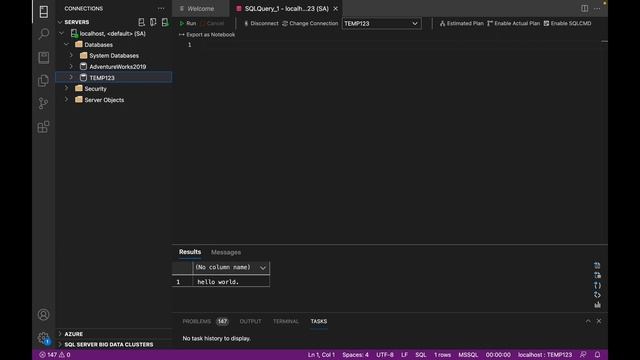This screenshot has width=640, height=360.
Task: Show active connections icon in Servers header
Action: 165,22
